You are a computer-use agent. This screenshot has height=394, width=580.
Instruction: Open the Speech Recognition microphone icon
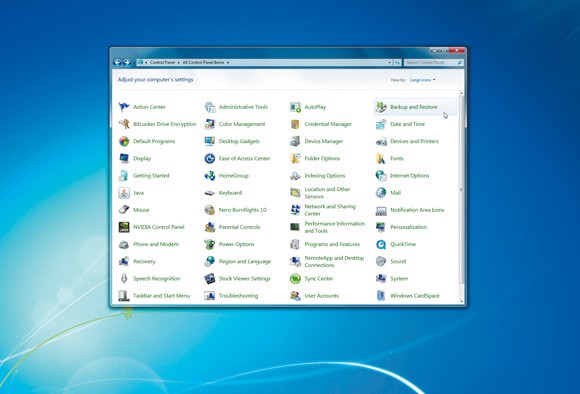[x=124, y=279]
